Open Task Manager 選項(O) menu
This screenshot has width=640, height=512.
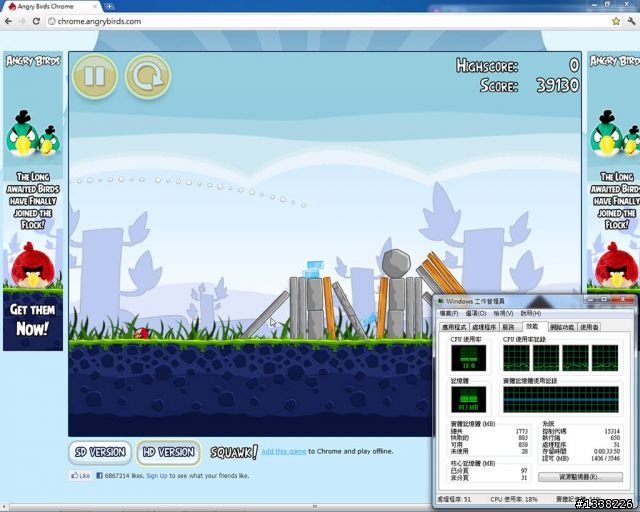tap(476, 313)
